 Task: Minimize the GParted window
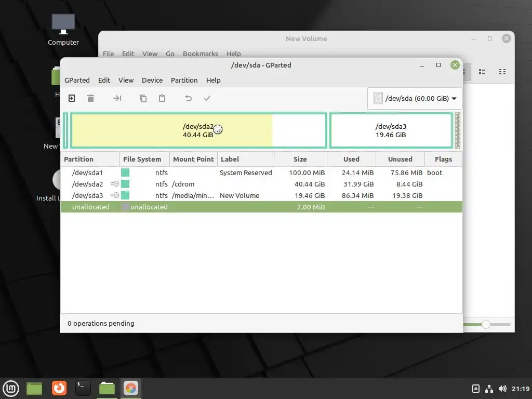422,65
